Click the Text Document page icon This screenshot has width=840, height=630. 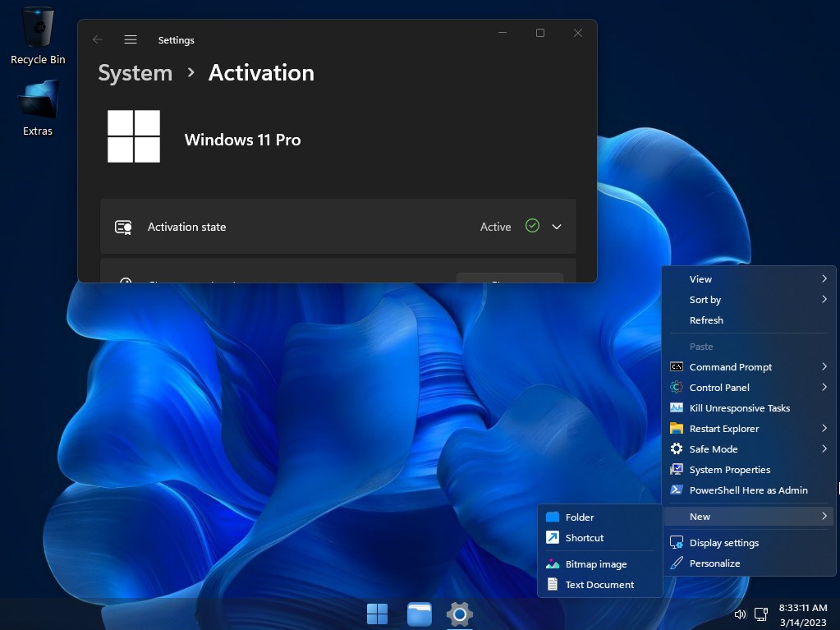(x=553, y=585)
